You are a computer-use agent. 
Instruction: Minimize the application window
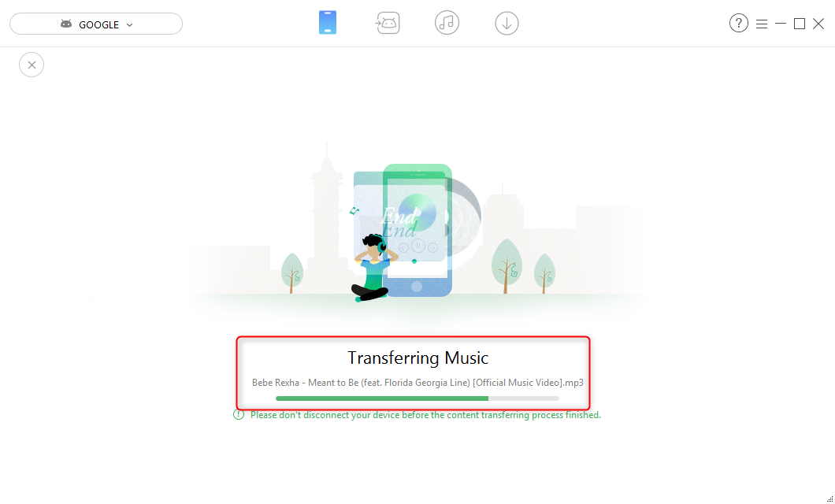781,24
